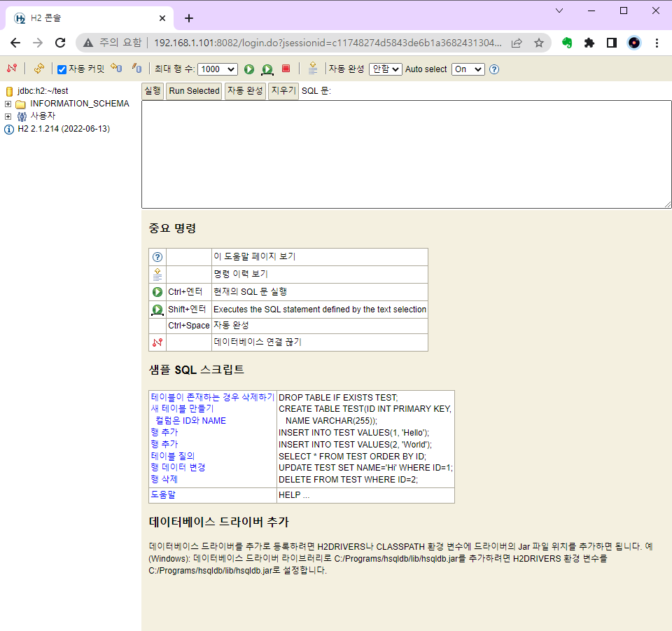This screenshot has width=672, height=631.
Task: Click history icon in 중요 명령 table
Action: [157, 275]
